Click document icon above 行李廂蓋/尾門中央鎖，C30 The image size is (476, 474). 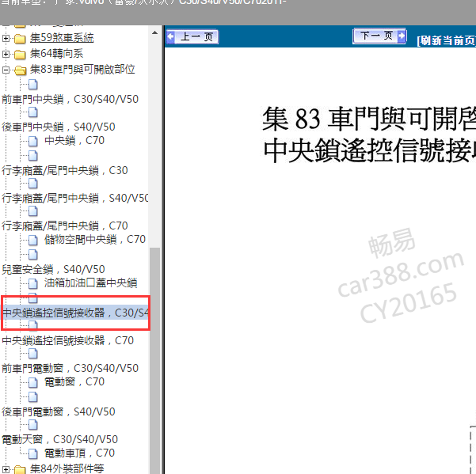coord(32,156)
